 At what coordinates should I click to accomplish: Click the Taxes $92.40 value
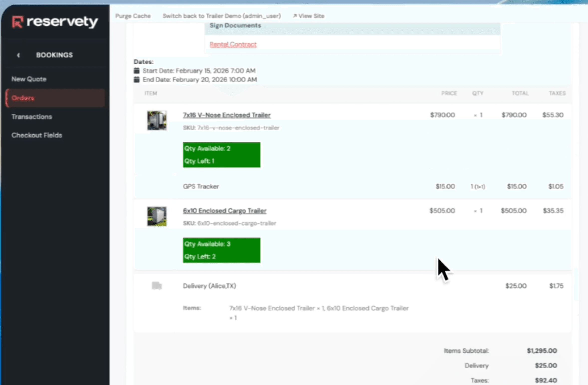[x=546, y=380]
